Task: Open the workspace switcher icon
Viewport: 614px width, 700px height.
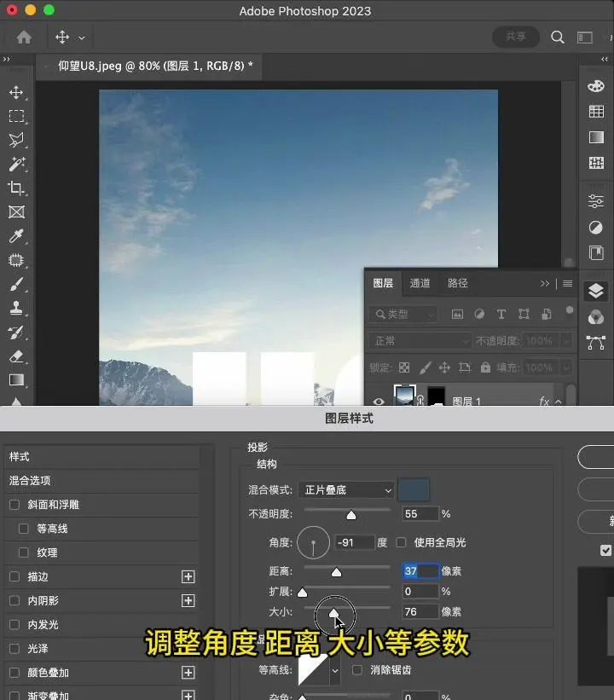Action: (x=585, y=38)
